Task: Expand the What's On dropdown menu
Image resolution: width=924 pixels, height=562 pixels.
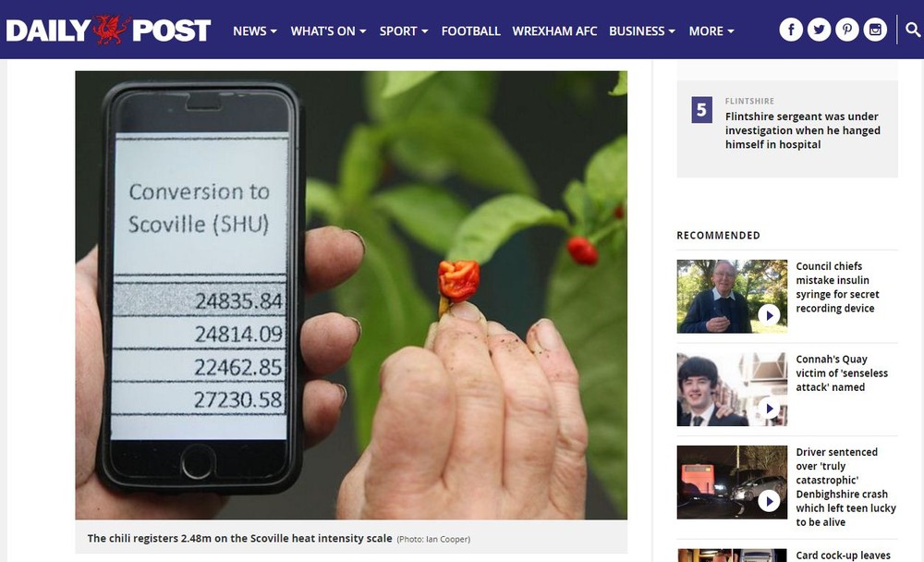Action: pos(328,31)
